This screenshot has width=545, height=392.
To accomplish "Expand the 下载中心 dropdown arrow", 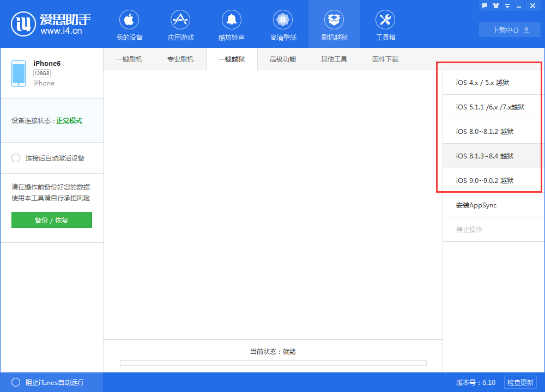I will [x=528, y=29].
